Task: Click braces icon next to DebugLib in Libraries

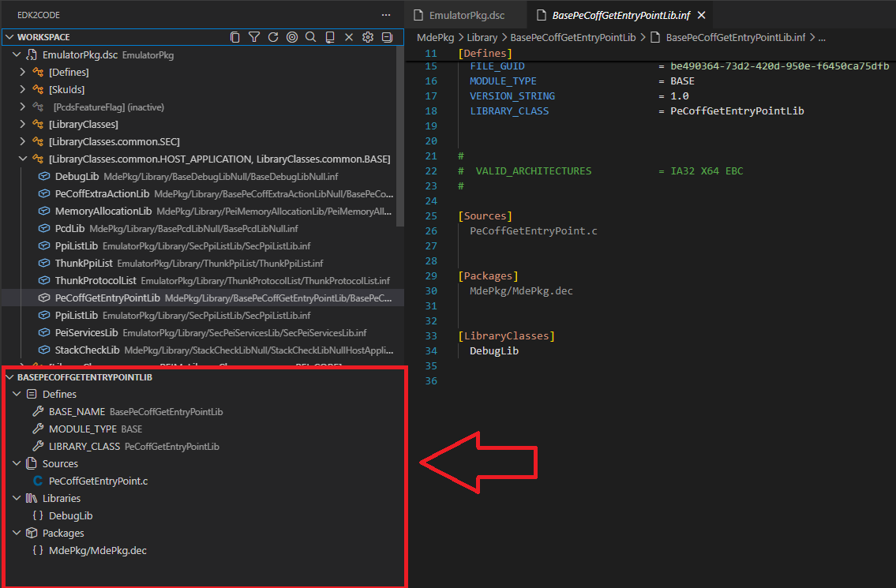Action: click(x=38, y=515)
